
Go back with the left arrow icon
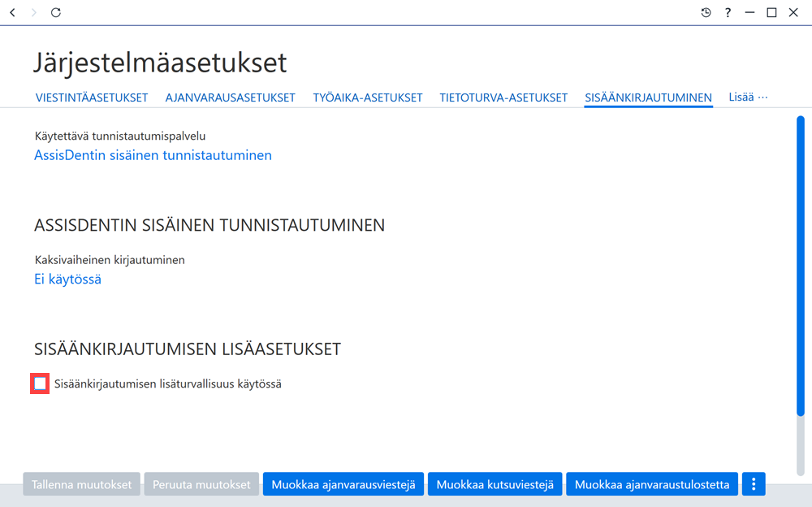13,12
